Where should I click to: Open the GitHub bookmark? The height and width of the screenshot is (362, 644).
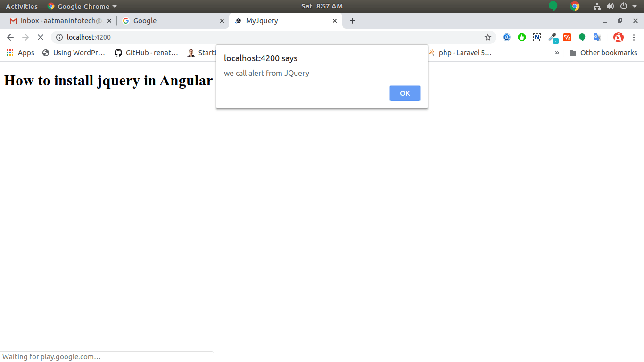click(146, 53)
